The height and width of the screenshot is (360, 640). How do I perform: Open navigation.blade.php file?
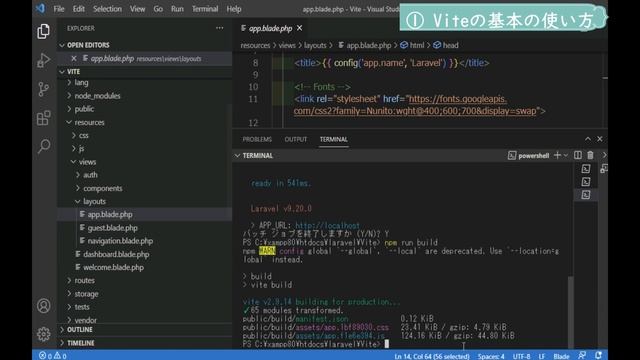coord(120,241)
